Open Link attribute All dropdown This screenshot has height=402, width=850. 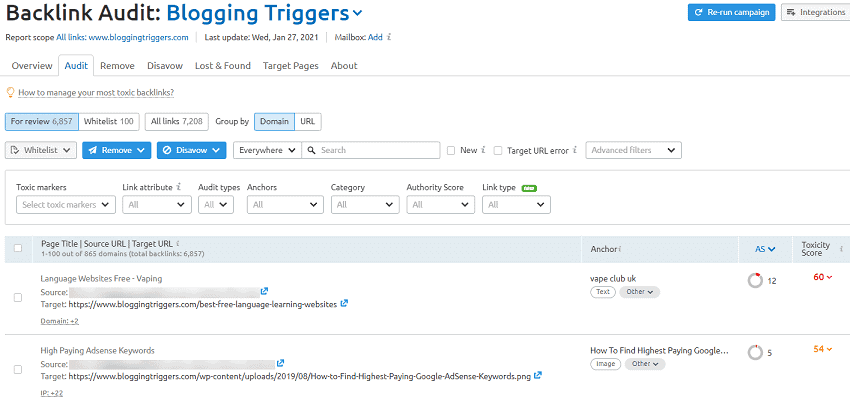pyautogui.click(x=157, y=205)
